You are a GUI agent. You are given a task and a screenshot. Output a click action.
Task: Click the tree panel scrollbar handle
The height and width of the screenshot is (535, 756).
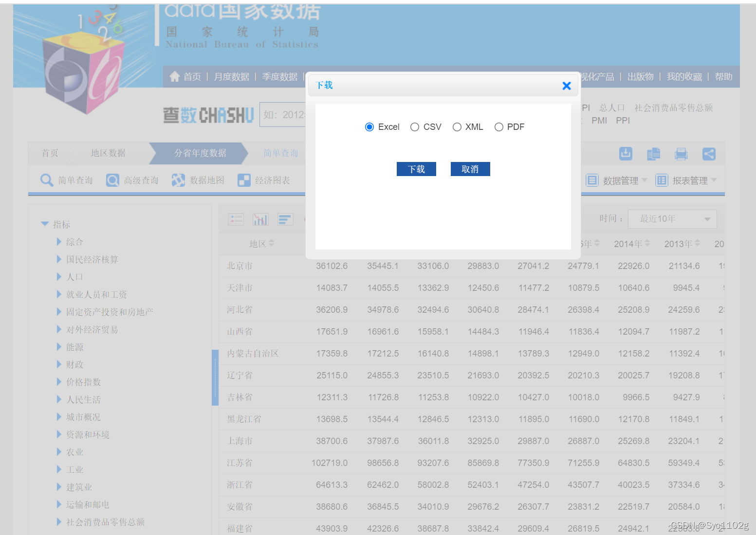click(215, 377)
